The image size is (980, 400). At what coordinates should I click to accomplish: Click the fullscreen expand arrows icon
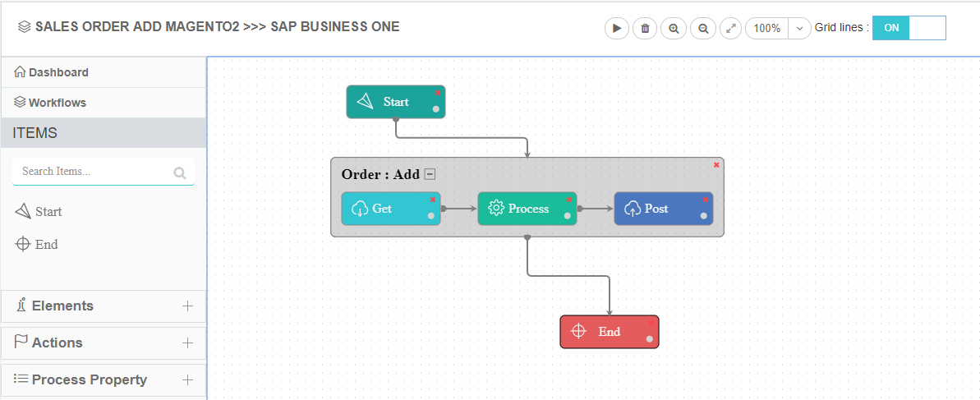coord(730,28)
